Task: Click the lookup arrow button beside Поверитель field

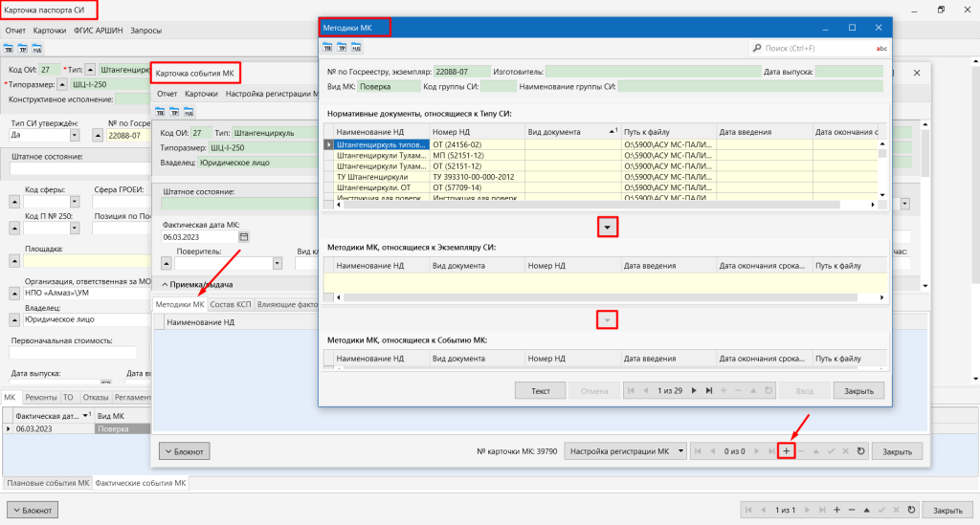Action: (167, 263)
